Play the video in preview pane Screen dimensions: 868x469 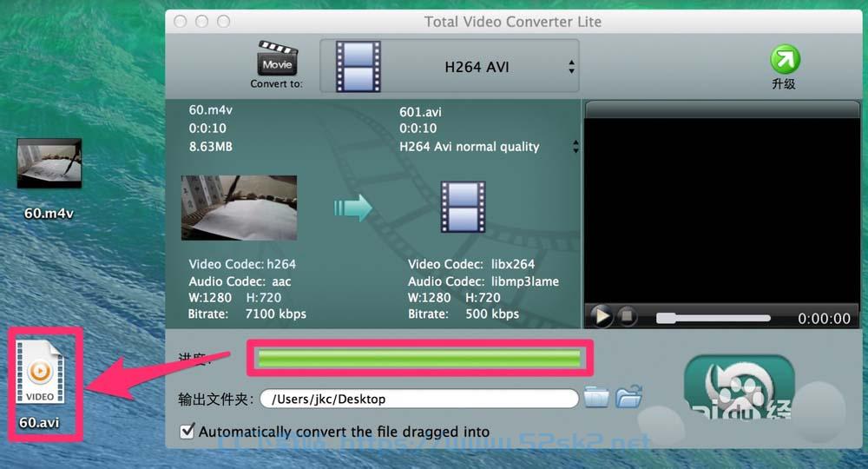point(602,317)
